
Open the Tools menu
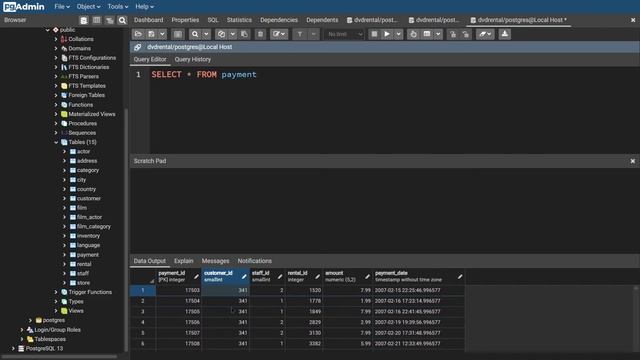(x=118, y=7)
